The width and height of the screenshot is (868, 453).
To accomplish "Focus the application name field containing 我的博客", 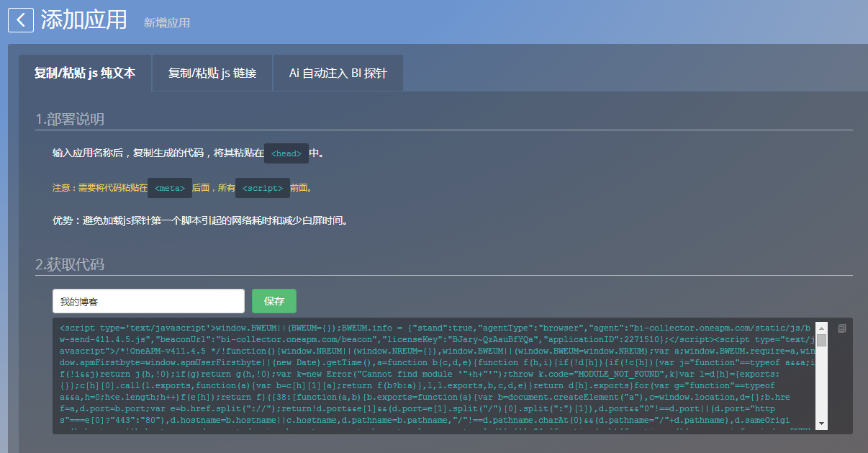I will tap(149, 301).
